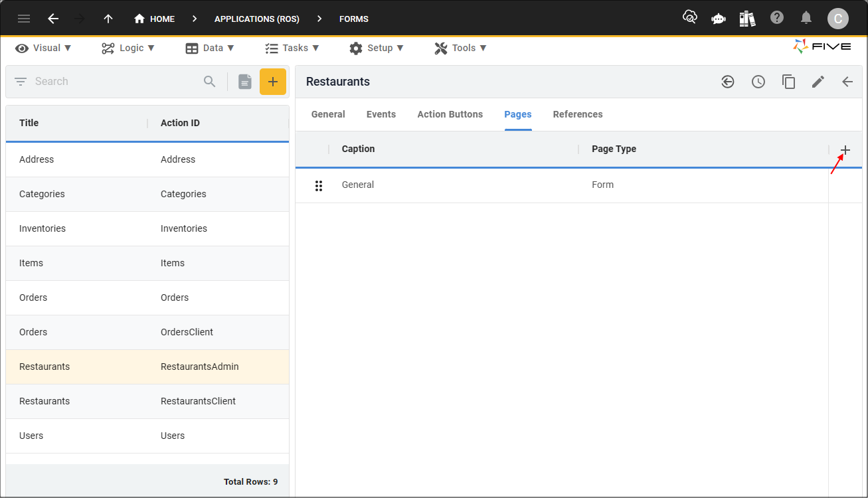Add a new form with yellow plus

[273, 82]
